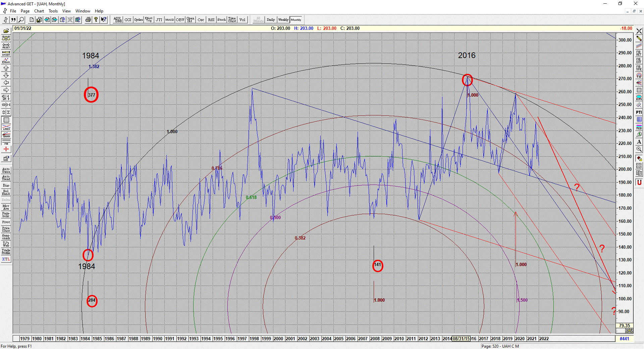Go to next page with the right arrow page icon
Screen dimensions: 644x349
pos(55,20)
